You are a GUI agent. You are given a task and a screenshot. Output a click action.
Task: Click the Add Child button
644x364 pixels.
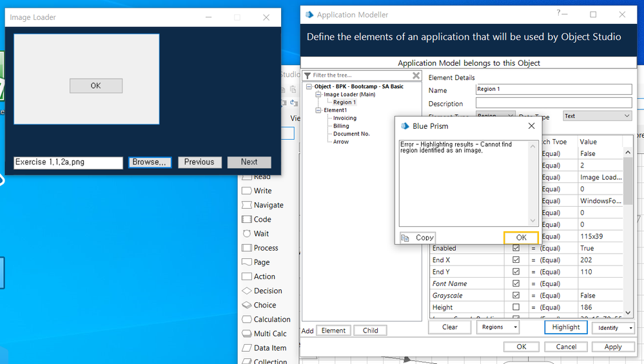[x=370, y=330]
